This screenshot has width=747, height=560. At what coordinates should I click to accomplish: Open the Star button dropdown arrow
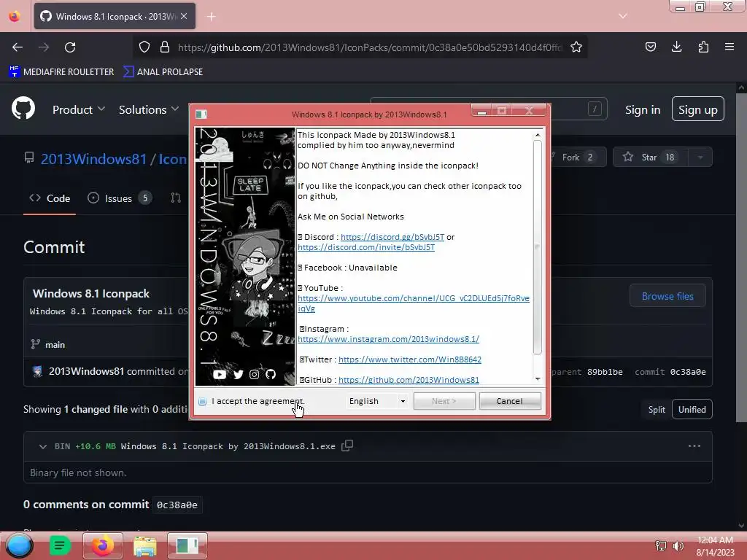(700, 157)
